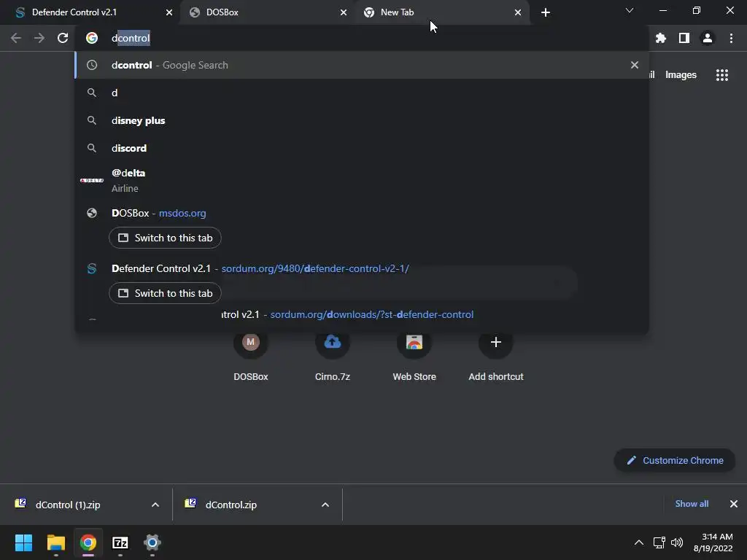Close the DOSBox tab

tap(344, 12)
